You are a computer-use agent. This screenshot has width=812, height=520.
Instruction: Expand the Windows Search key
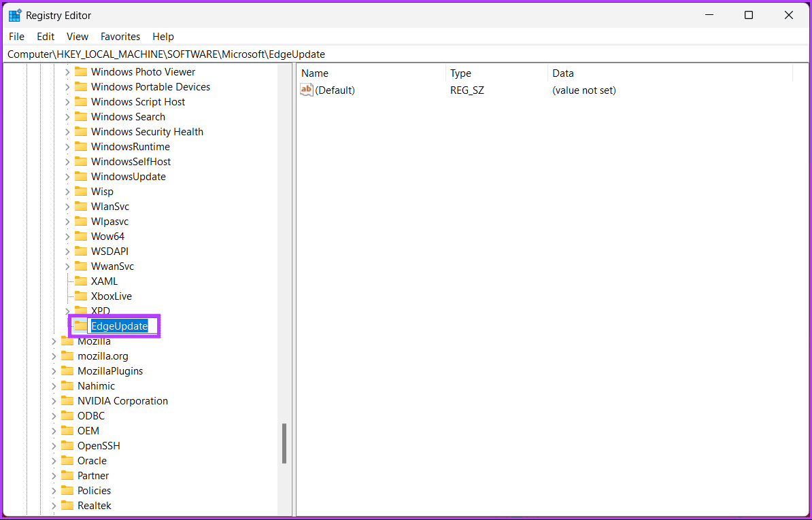click(x=67, y=118)
